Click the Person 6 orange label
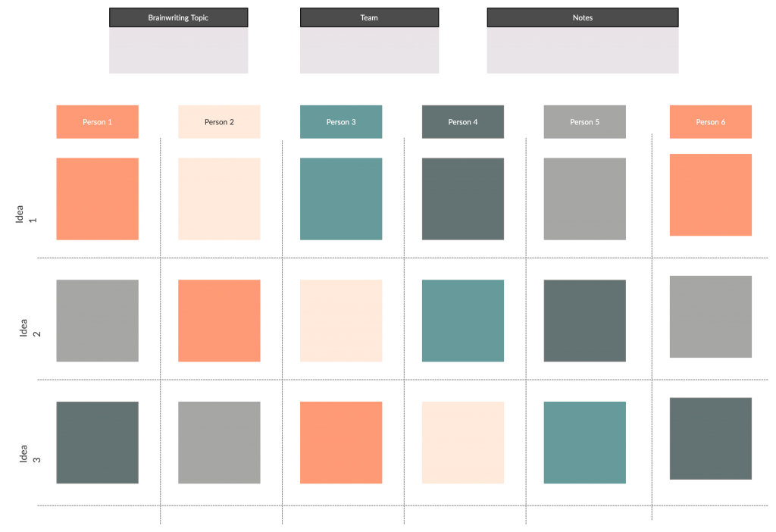 click(710, 122)
